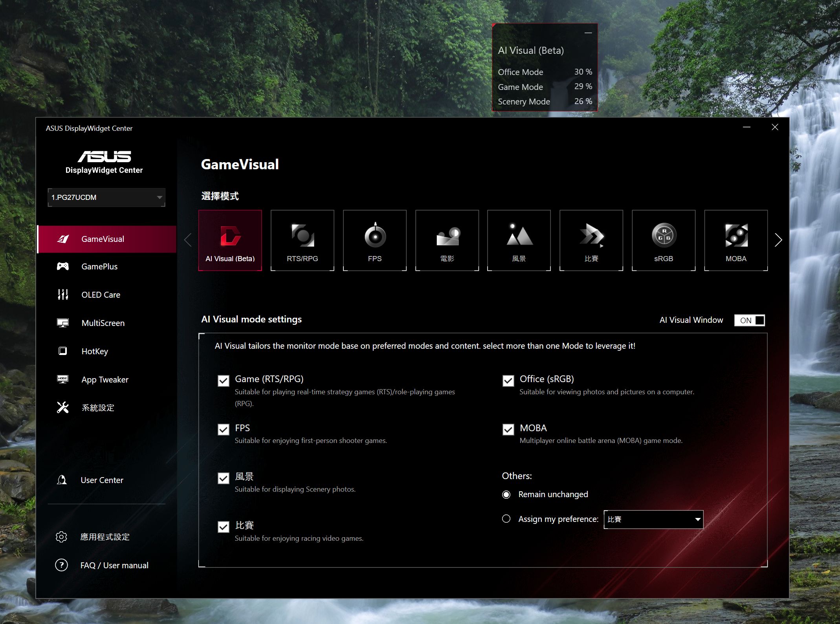
Task: Select the Remain unchanged radio button
Action: click(506, 494)
